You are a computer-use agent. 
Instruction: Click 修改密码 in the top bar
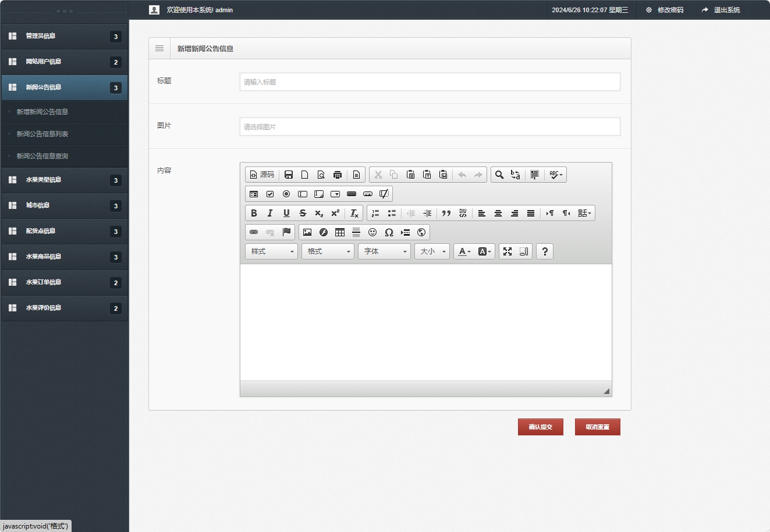[665, 10]
